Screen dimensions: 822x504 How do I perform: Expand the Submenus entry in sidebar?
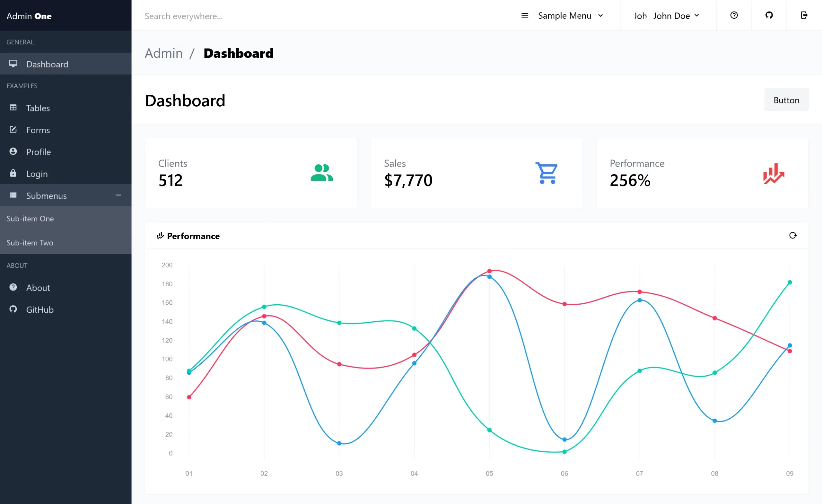pyautogui.click(x=46, y=196)
